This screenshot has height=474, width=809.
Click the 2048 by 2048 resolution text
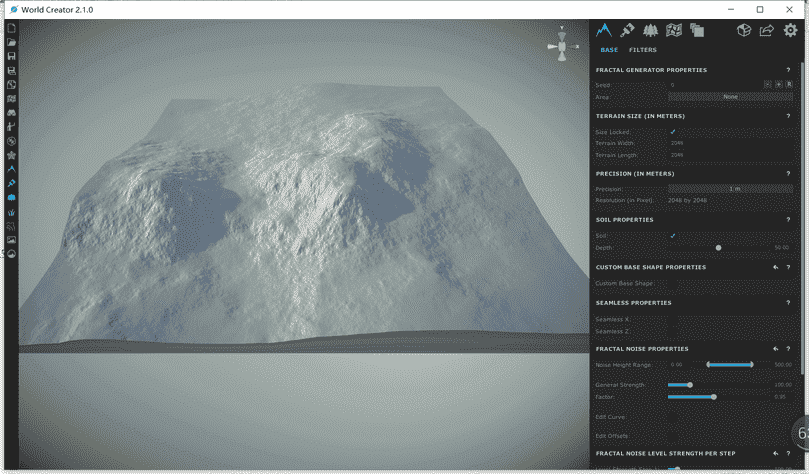click(x=687, y=200)
